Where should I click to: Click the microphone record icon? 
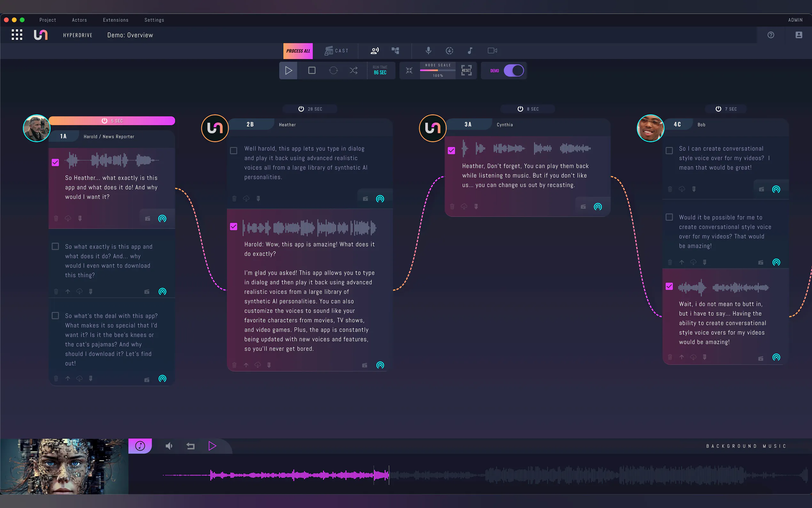(x=428, y=51)
